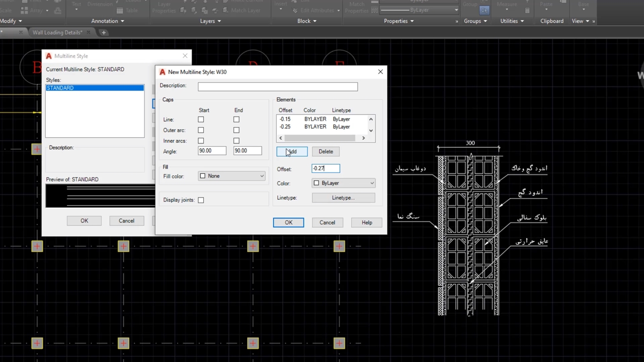Click the Match Layer ribbon tool
This screenshot has width=644, height=362.
click(x=242, y=10)
